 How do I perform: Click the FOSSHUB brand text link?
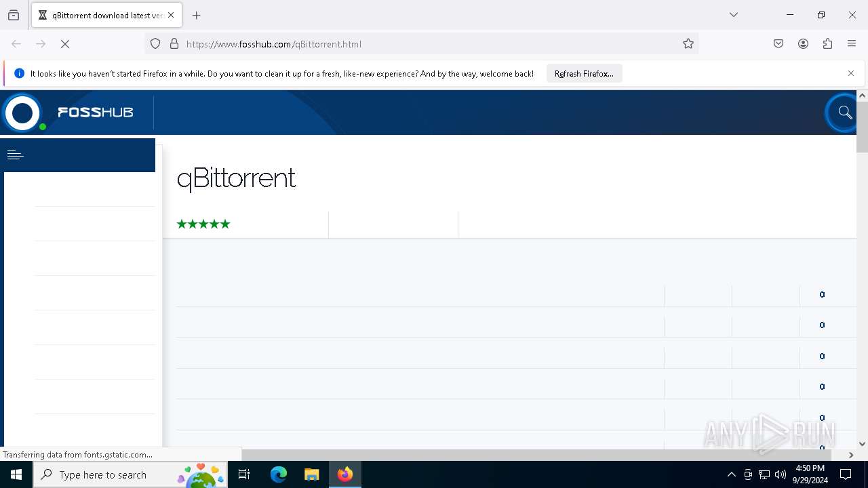pos(96,113)
